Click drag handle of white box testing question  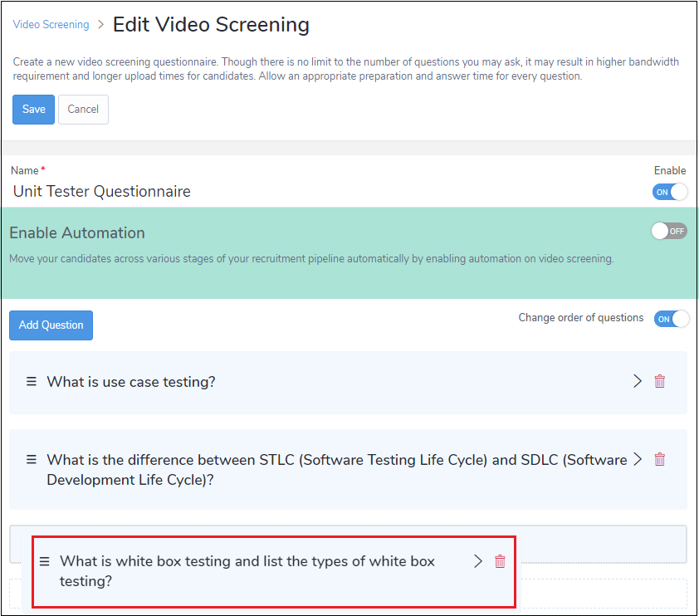click(45, 561)
